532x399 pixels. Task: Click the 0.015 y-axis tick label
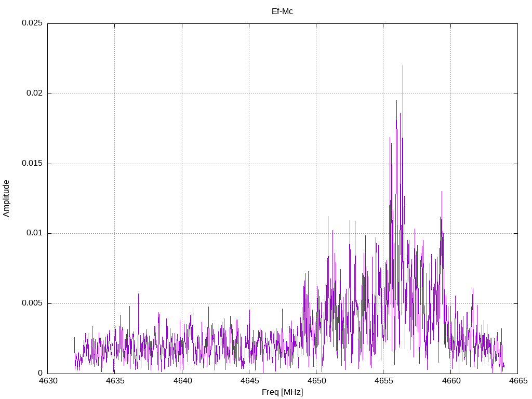pos(32,164)
